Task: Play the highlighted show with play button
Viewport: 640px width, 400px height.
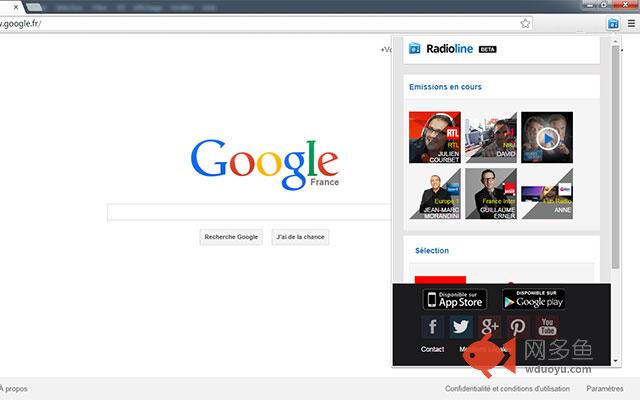Action: coord(547,138)
